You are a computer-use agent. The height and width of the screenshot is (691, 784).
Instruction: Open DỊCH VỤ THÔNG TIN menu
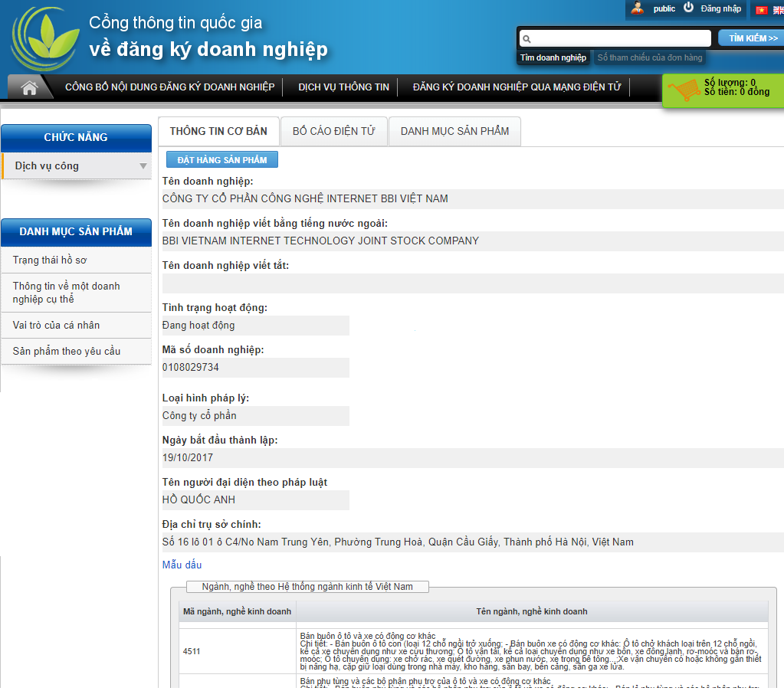(343, 87)
